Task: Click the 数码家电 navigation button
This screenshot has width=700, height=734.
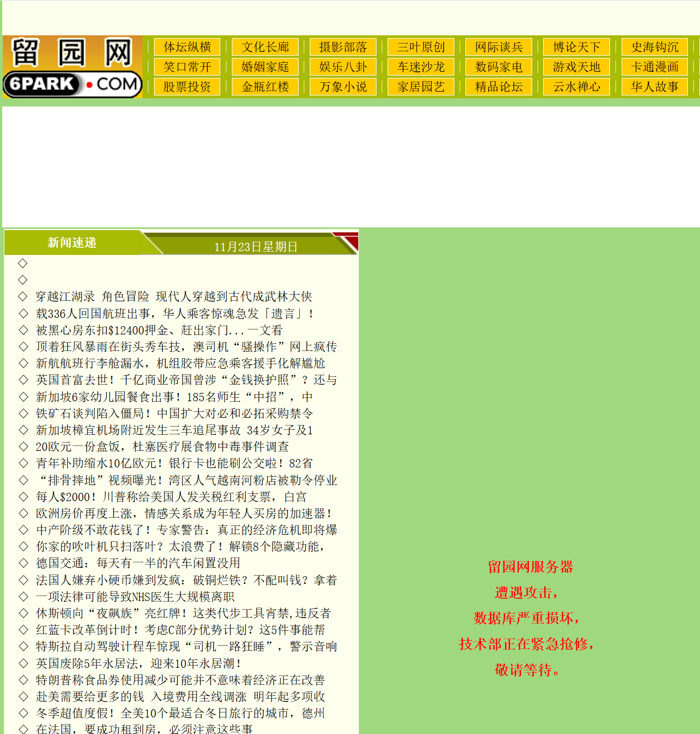Action: coord(499,67)
